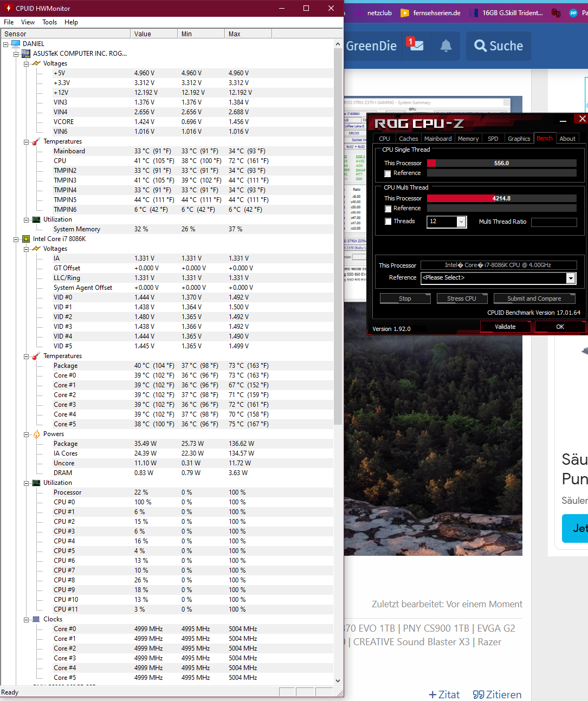Image resolution: width=588 pixels, height=701 pixels.
Task: Open the Reference processor select dropdown
Action: click(570, 278)
